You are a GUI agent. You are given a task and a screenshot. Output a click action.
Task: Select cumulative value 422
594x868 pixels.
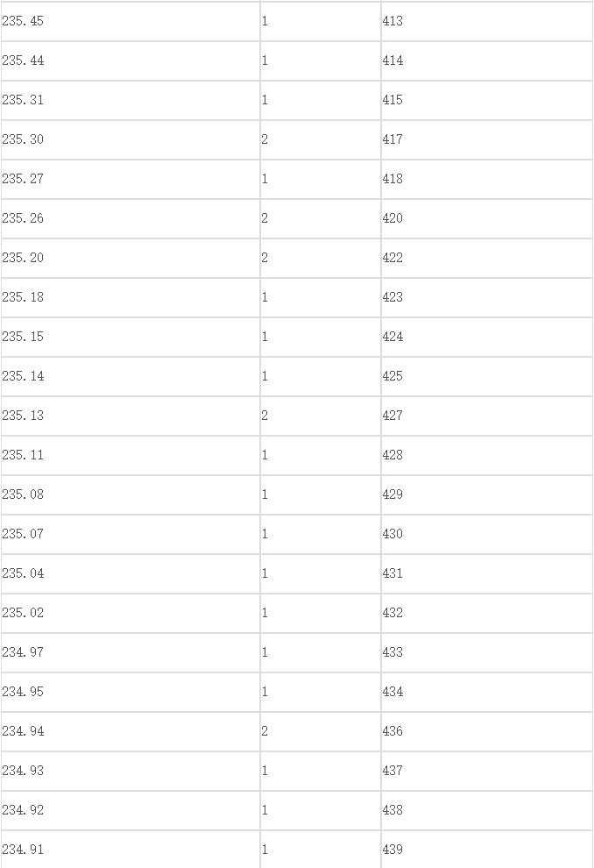click(487, 258)
